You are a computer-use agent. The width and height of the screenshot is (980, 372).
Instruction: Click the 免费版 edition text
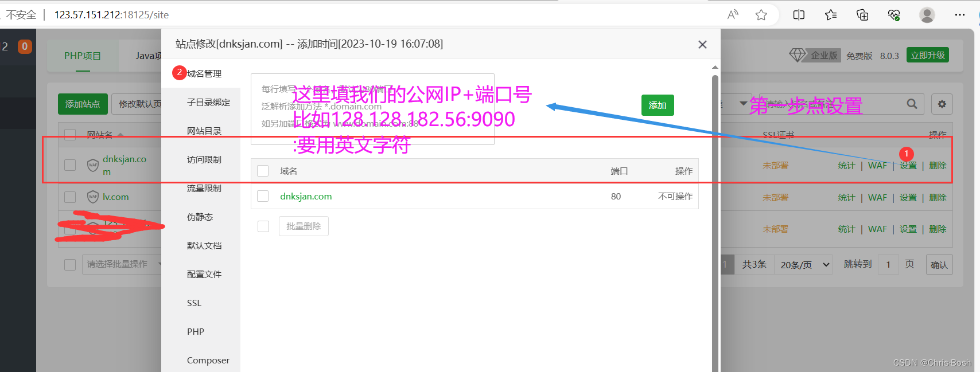(x=859, y=56)
